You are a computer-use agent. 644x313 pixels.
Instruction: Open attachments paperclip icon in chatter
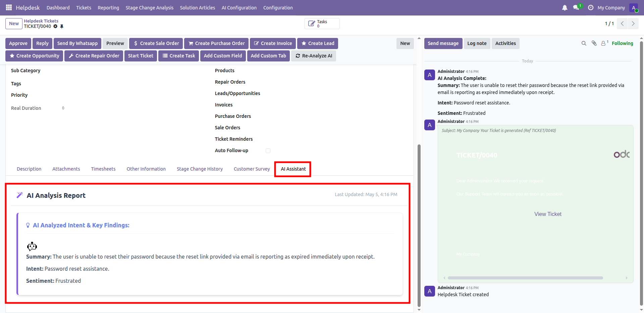(594, 43)
